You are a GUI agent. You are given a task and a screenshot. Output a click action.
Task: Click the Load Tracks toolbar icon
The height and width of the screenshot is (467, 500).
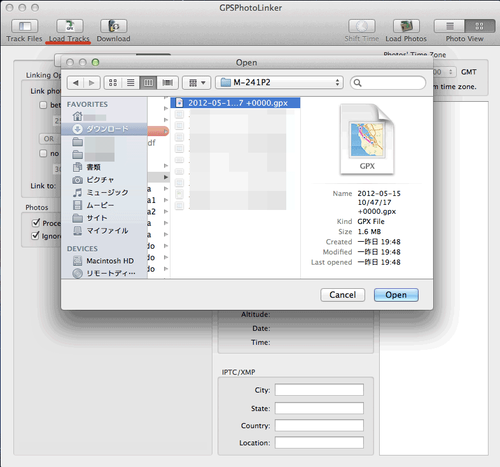click(x=69, y=26)
